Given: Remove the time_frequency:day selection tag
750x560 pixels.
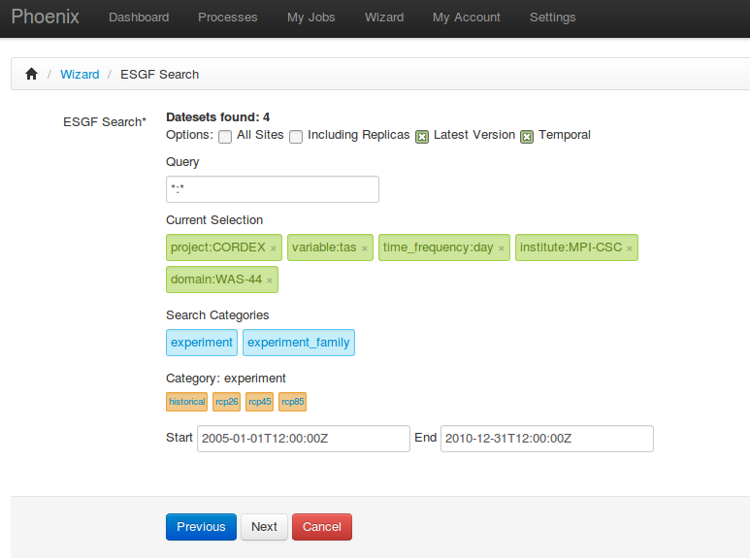Looking at the screenshot, I should point(502,248).
